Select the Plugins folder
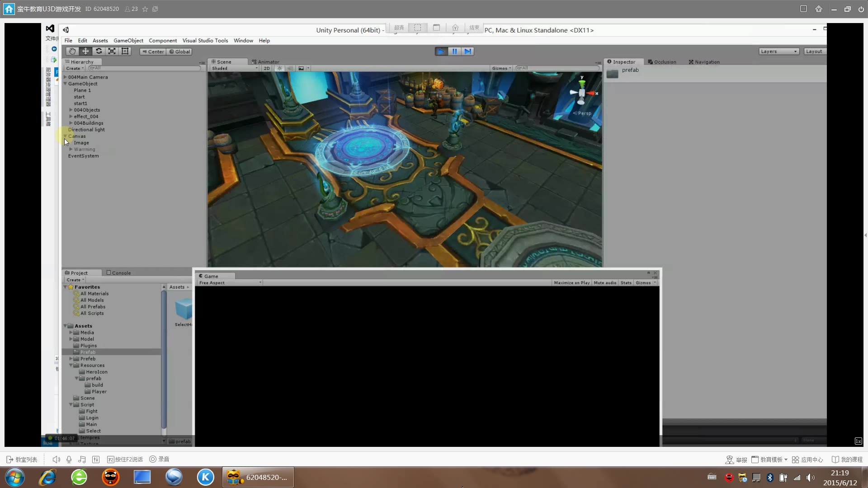Screen dimensions: 868x488 [x=88, y=346]
